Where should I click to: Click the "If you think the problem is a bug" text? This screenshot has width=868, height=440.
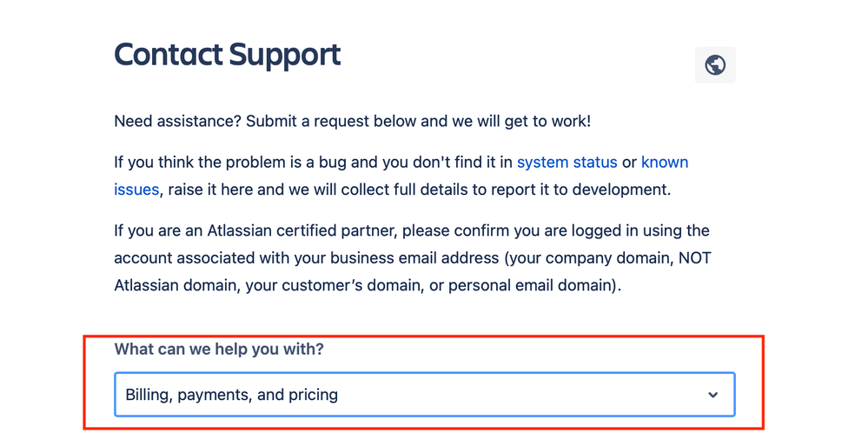tap(229, 163)
